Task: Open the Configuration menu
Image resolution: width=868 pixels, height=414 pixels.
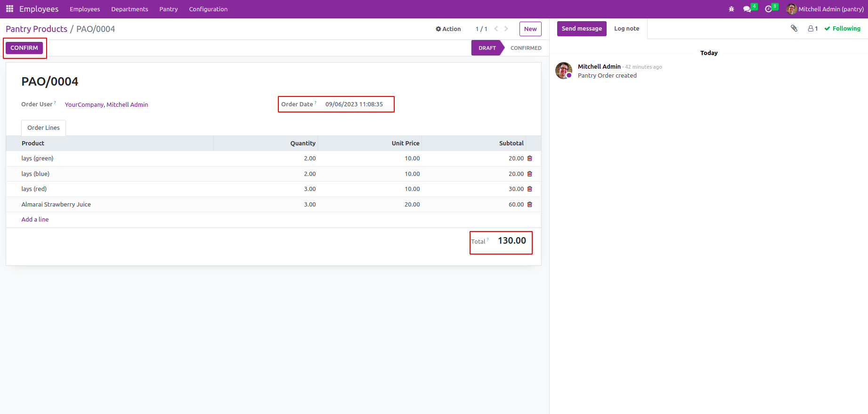Action: pyautogui.click(x=208, y=9)
